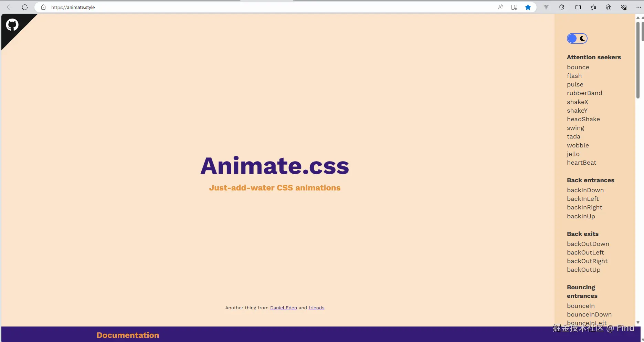Choose the shakeX animation

pos(578,102)
